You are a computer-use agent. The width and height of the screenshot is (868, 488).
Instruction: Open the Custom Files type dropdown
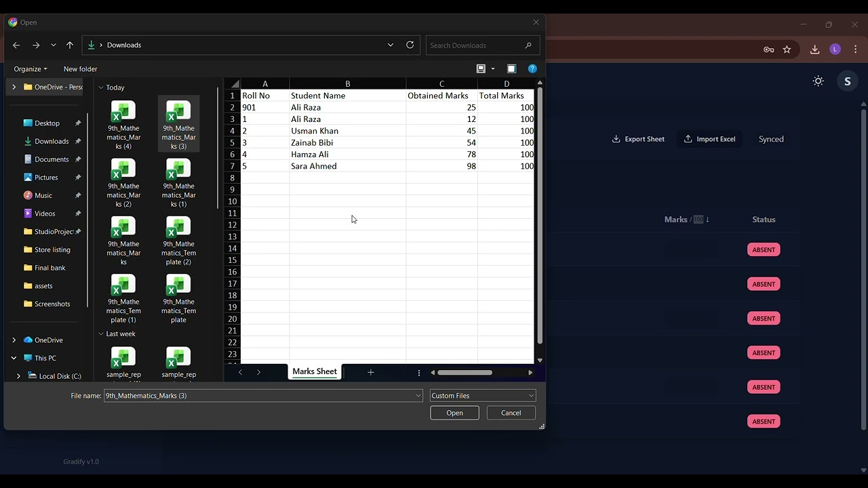coord(483,396)
